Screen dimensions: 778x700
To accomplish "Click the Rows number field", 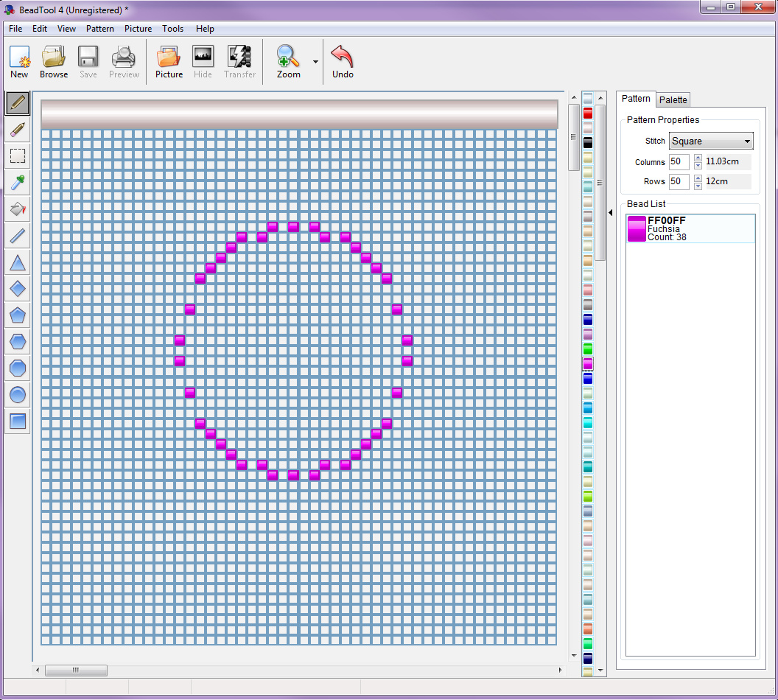I will [679, 181].
